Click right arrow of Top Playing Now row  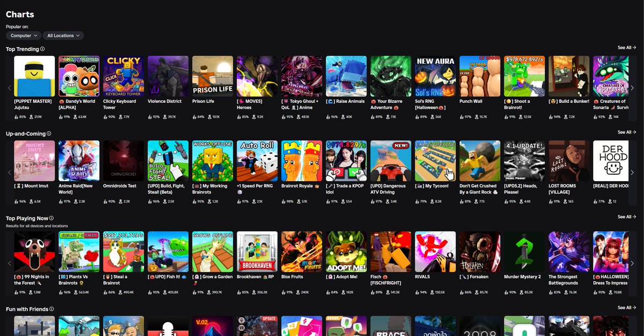(x=632, y=263)
